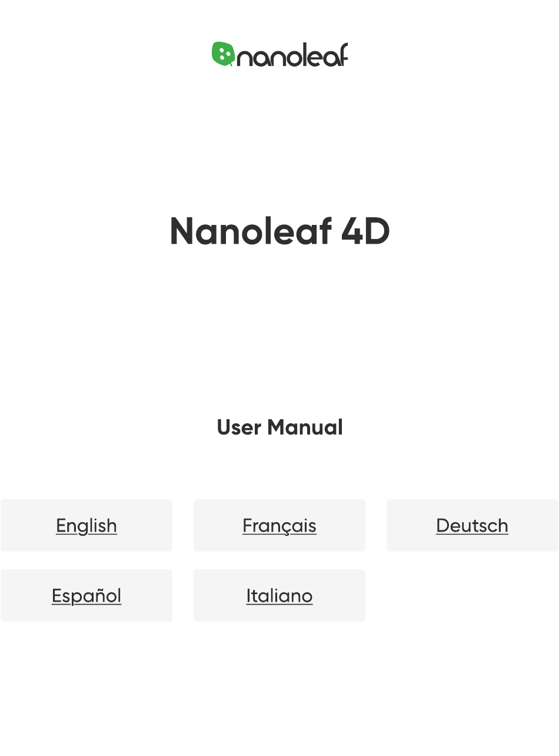Go to the Spanish manual section

click(86, 595)
